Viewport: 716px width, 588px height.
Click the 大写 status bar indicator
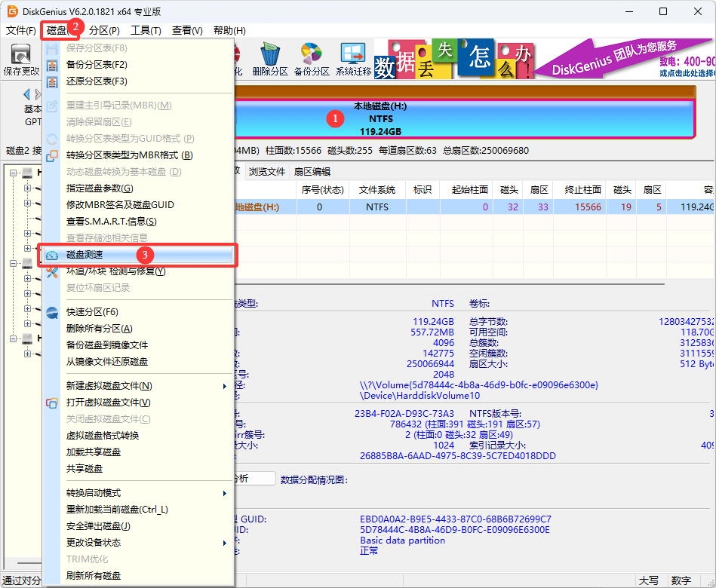[648, 580]
